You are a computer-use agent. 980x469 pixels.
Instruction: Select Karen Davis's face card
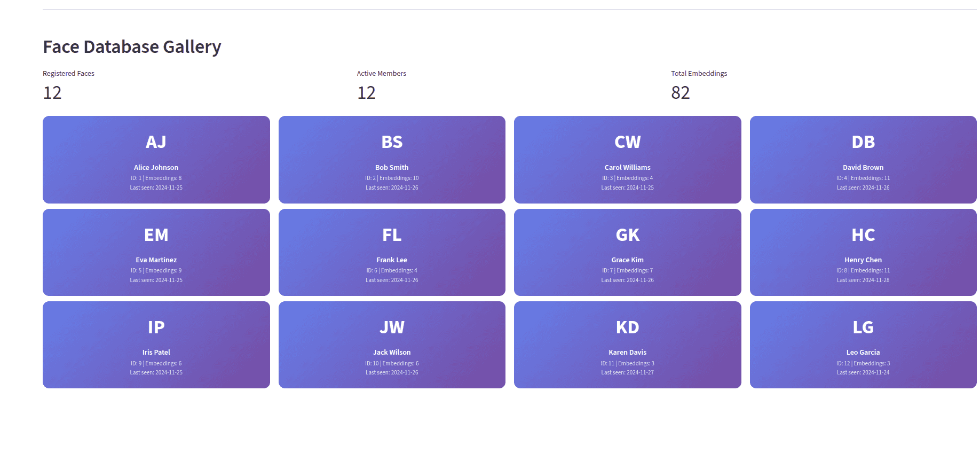tap(627, 345)
